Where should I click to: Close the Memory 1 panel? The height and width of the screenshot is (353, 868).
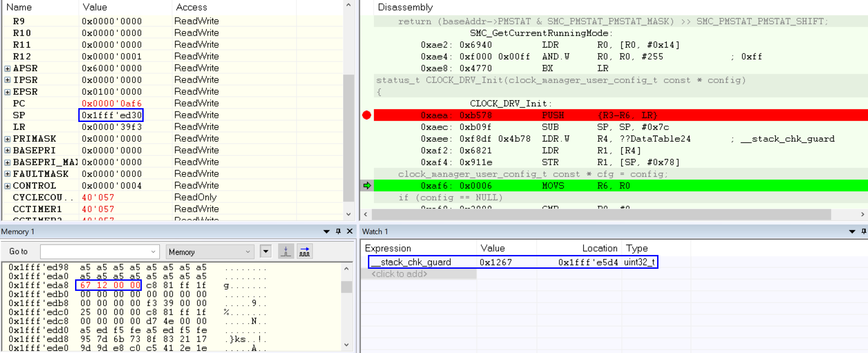click(350, 231)
